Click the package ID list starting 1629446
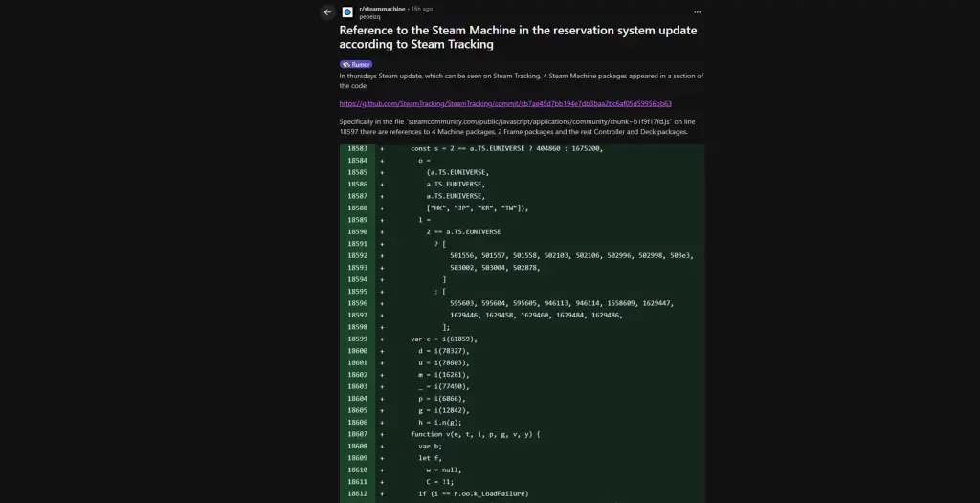The image size is (980, 503). point(536,315)
